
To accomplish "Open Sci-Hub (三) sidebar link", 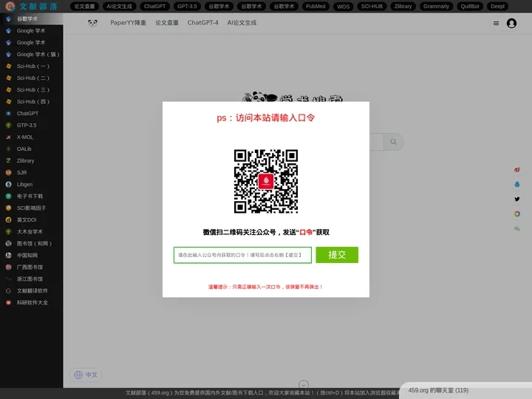I will click(x=32, y=90).
